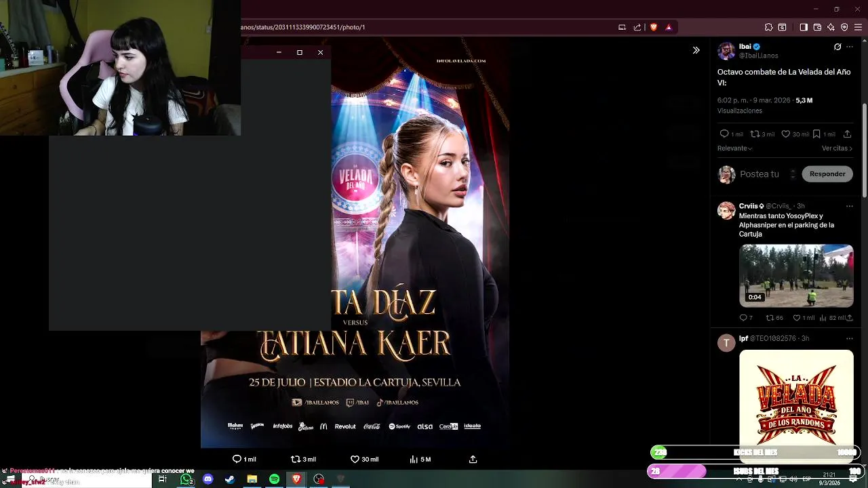Click the cast screen icon in address bar
The width and height of the screenshot is (868, 488).
[x=622, y=27]
